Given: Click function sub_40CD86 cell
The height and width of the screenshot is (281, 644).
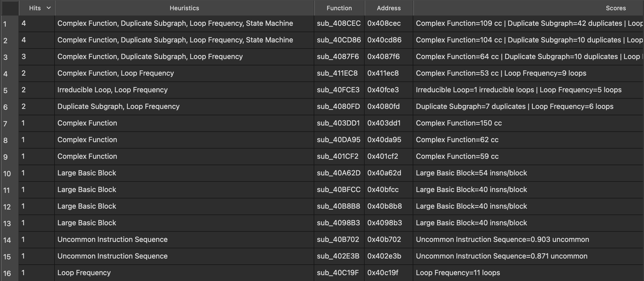Looking at the screenshot, I should [x=339, y=40].
